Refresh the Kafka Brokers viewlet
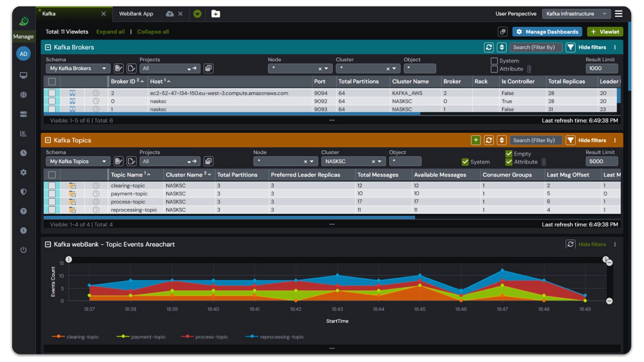This screenshot has height=362, width=644. click(489, 47)
